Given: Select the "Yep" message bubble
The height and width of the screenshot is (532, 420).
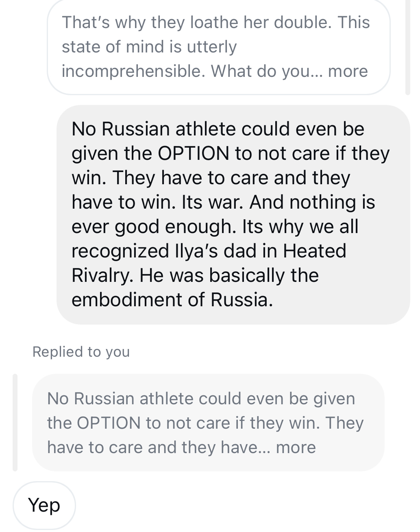Looking at the screenshot, I should click(44, 505).
